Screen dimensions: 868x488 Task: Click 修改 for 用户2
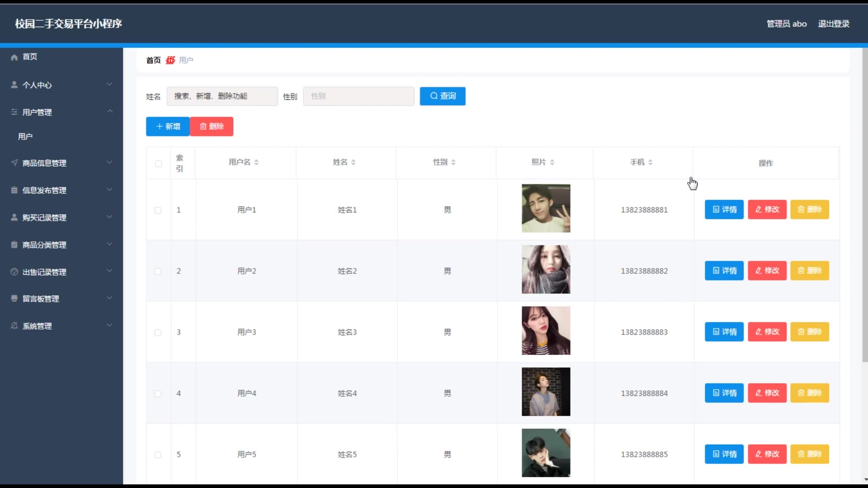pyautogui.click(x=767, y=271)
